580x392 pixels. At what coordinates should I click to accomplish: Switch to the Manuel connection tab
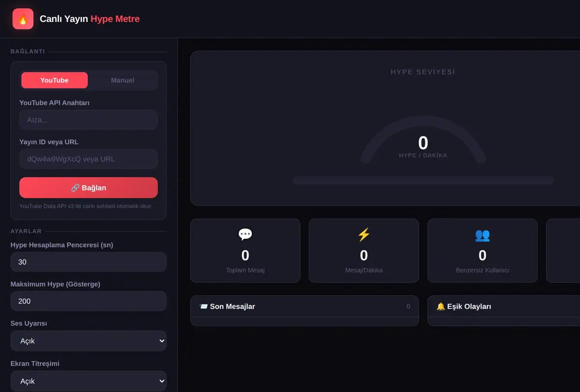[123, 80]
